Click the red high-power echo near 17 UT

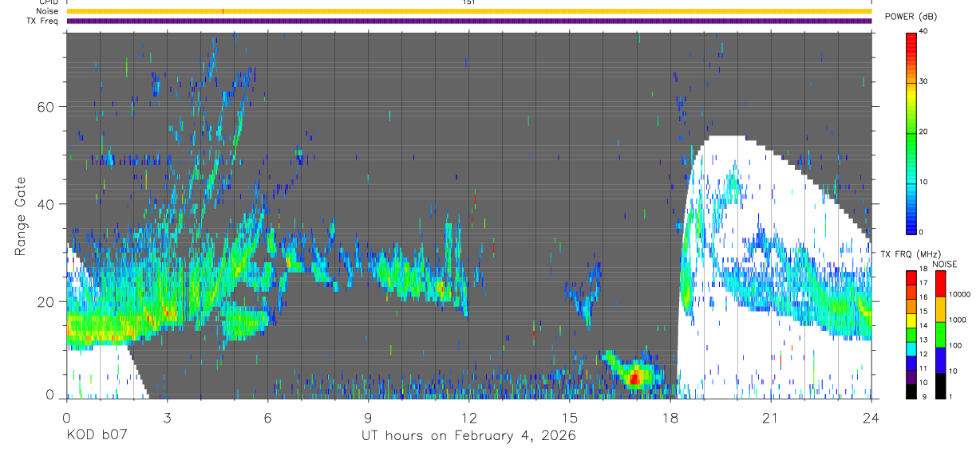[634, 377]
